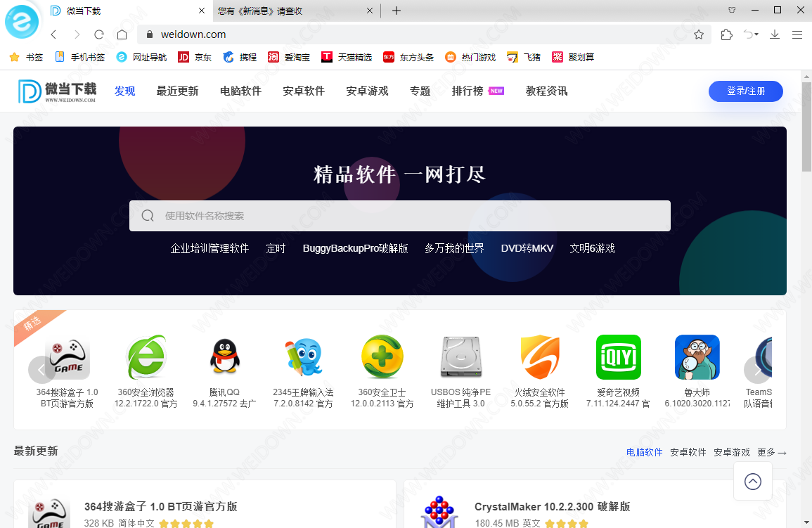Open 排行榜 NEW navigation item
The height and width of the screenshot is (528, 812).
pyautogui.click(x=477, y=91)
